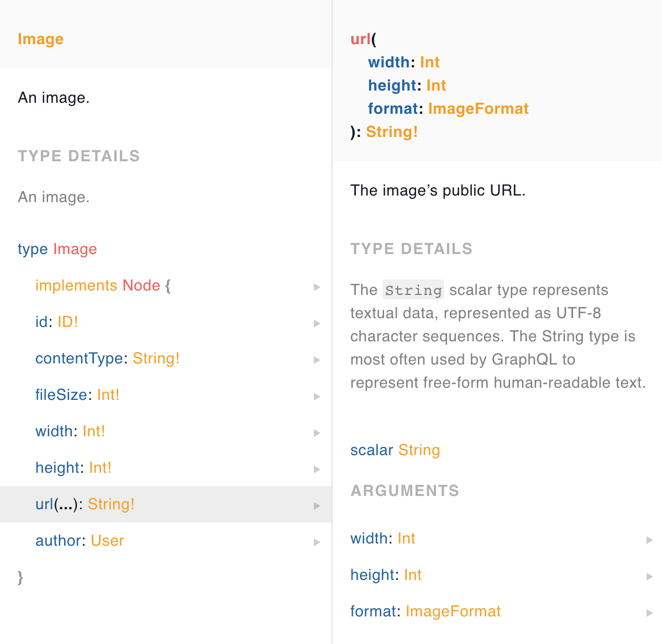This screenshot has width=662, height=644.
Task: Expand height argument arrow in Arguments
Action: pyautogui.click(x=649, y=576)
